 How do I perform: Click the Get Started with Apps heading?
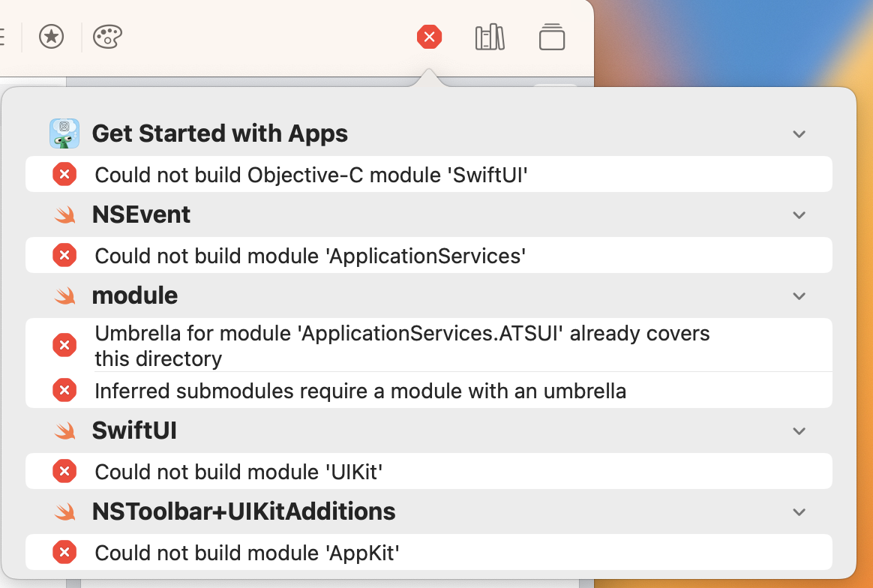(x=220, y=133)
